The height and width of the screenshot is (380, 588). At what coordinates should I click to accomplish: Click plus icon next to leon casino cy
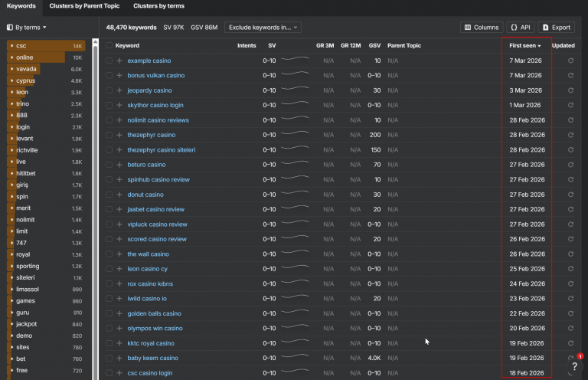119,269
